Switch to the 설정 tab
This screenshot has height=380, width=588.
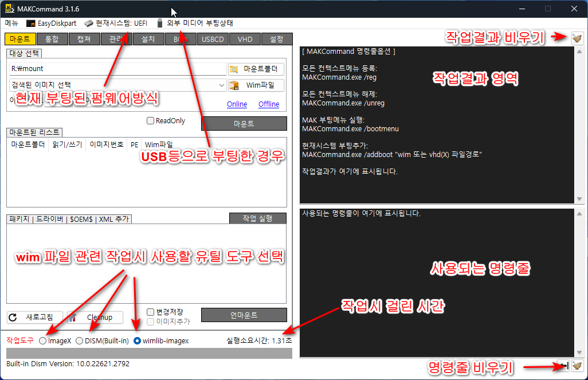(277, 39)
